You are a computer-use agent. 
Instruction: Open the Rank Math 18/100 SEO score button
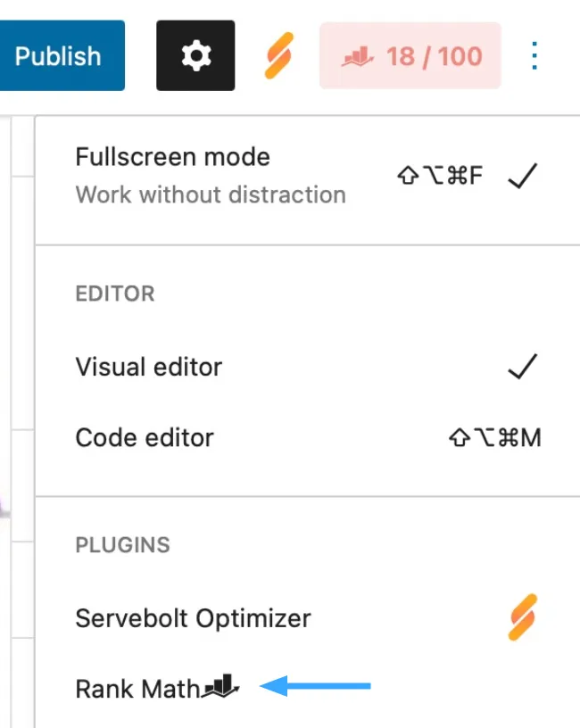tap(410, 55)
